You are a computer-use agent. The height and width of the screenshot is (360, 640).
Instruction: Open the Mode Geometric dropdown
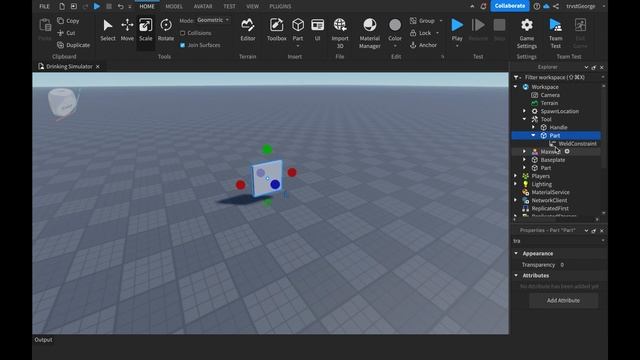pyautogui.click(x=213, y=20)
